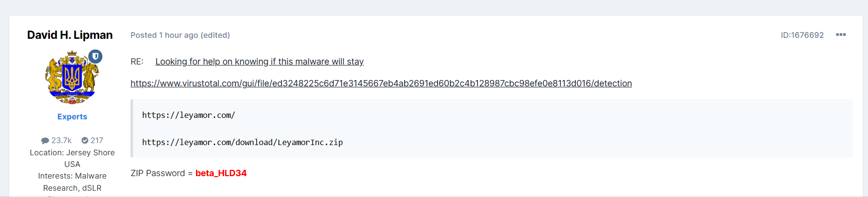
Task: Click the LeyamorInc.zip download URL text
Action: (242, 143)
